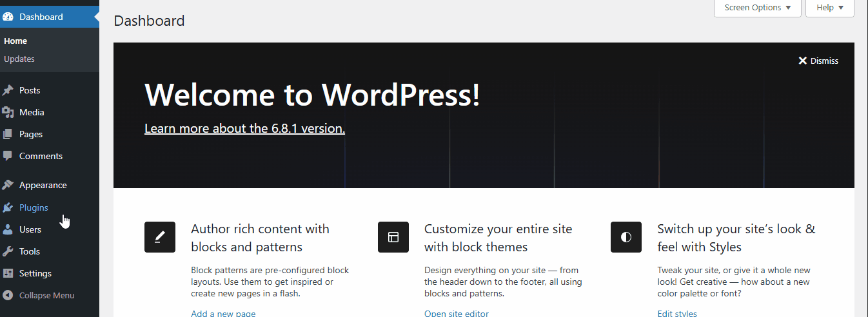This screenshot has width=868, height=317.
Task: Open Updates in the Dashboard submenu
Action: click(19, 59)
